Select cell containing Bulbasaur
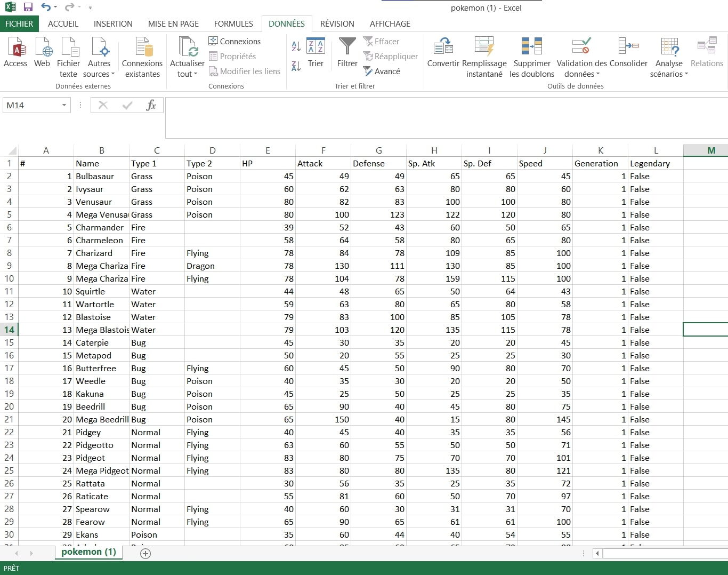728x575 pixels. (x=101, y=176)
